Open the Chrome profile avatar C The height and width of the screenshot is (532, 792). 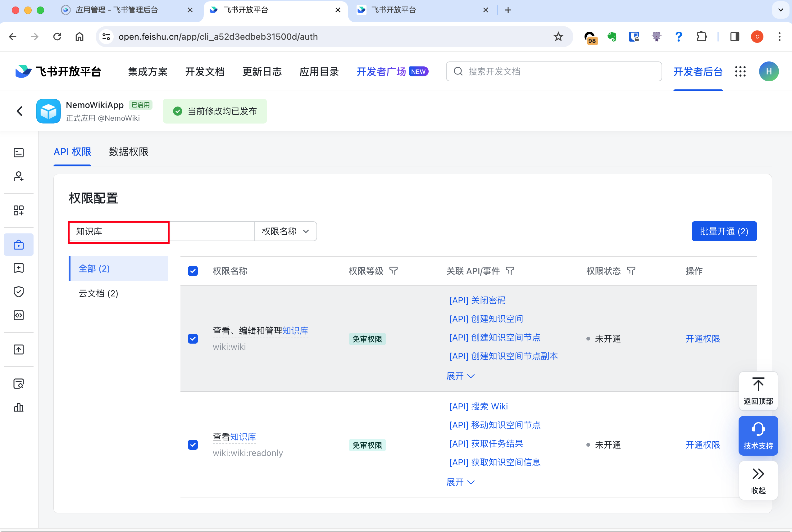[757, 37]
